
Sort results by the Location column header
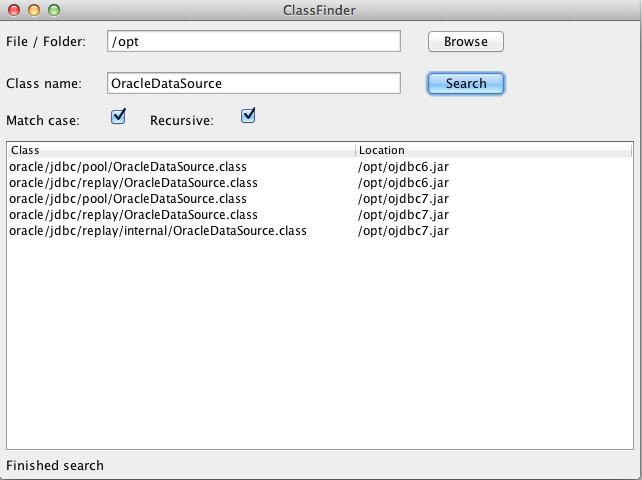click(x=493, y=150)
